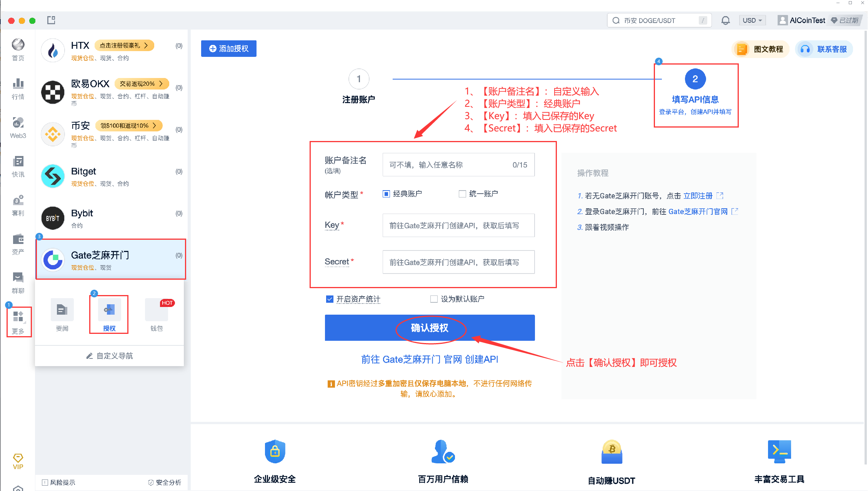Click the 授权 authorization icon in popup
868x491 pixels.
point(109,309)
